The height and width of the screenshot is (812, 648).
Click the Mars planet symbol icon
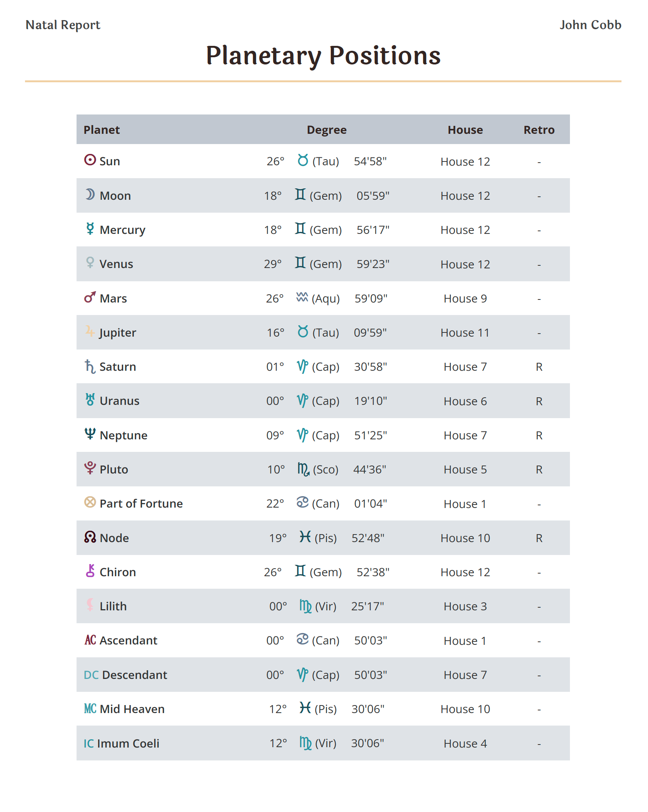point(90,297)
